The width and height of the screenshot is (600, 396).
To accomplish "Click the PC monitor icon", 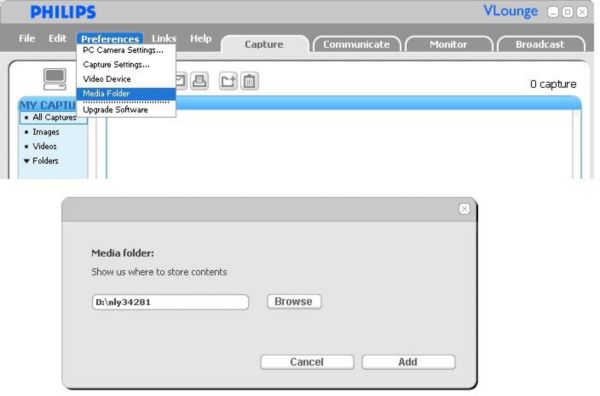I will 55,79.
